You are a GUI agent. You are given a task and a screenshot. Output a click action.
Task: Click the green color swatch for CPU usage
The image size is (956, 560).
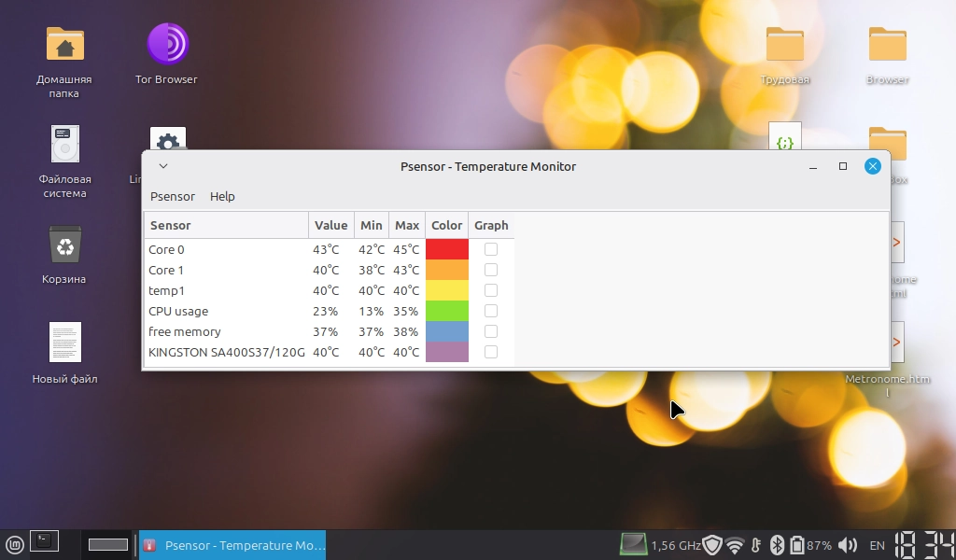447,311
